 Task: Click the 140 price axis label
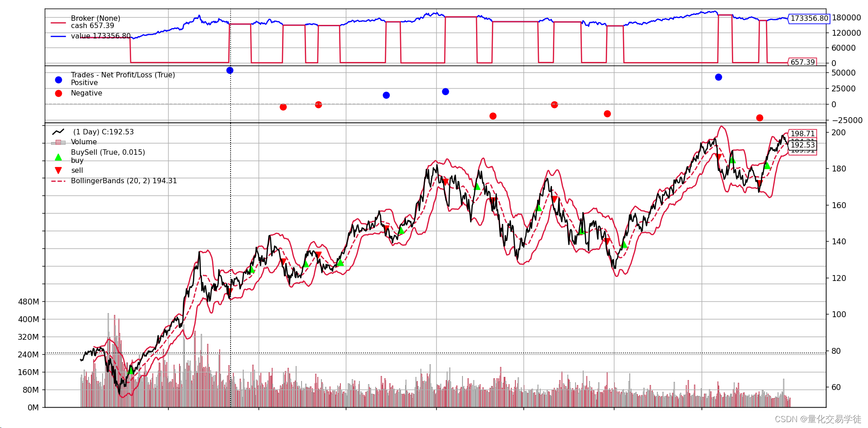[839, 241]
